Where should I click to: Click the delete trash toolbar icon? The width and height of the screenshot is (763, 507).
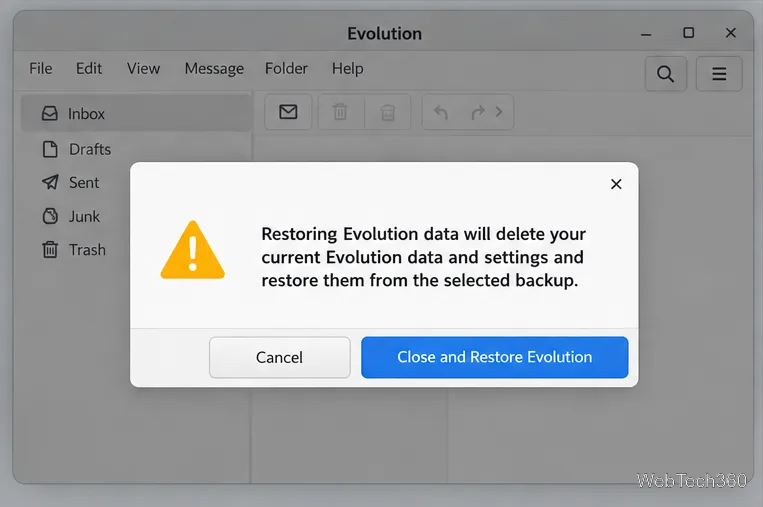coord(340,112)
